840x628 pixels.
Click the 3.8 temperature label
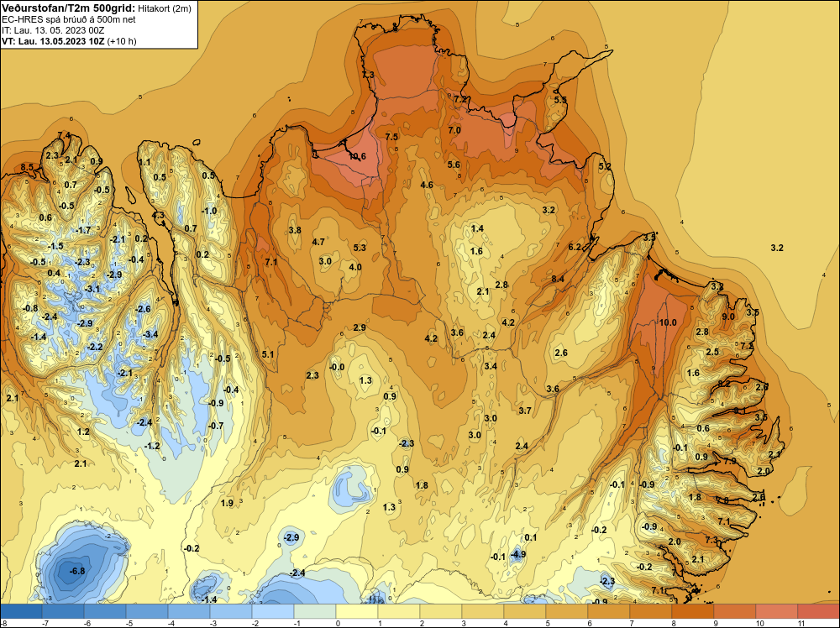295,230
